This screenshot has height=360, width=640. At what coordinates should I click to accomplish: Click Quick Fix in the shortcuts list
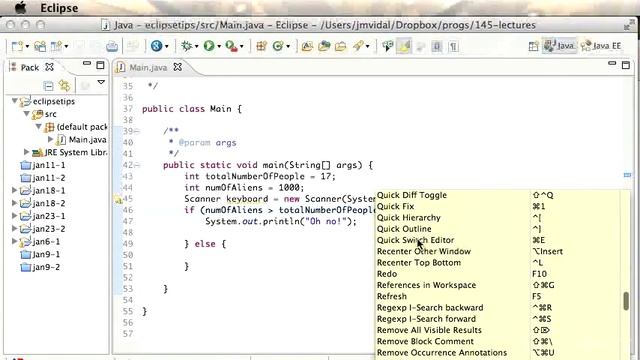click(x=395, y=207)
